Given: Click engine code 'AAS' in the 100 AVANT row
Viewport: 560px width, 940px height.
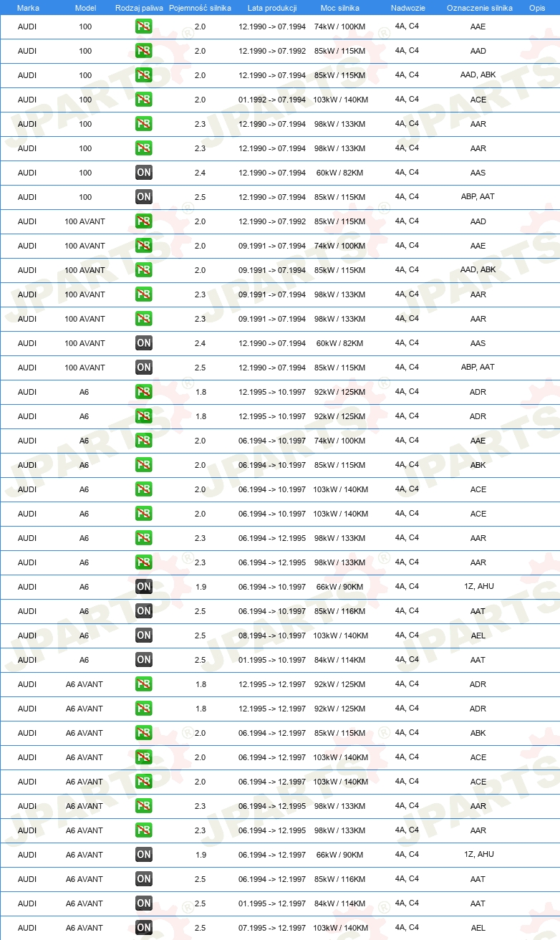Looking at the screenshot, I should 478,343.
